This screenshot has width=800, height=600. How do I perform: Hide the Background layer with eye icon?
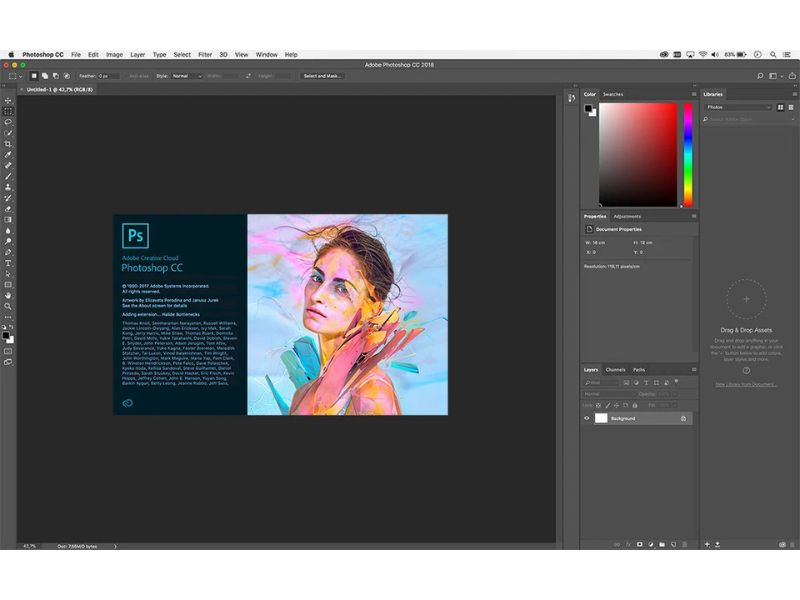click(587, 418)
